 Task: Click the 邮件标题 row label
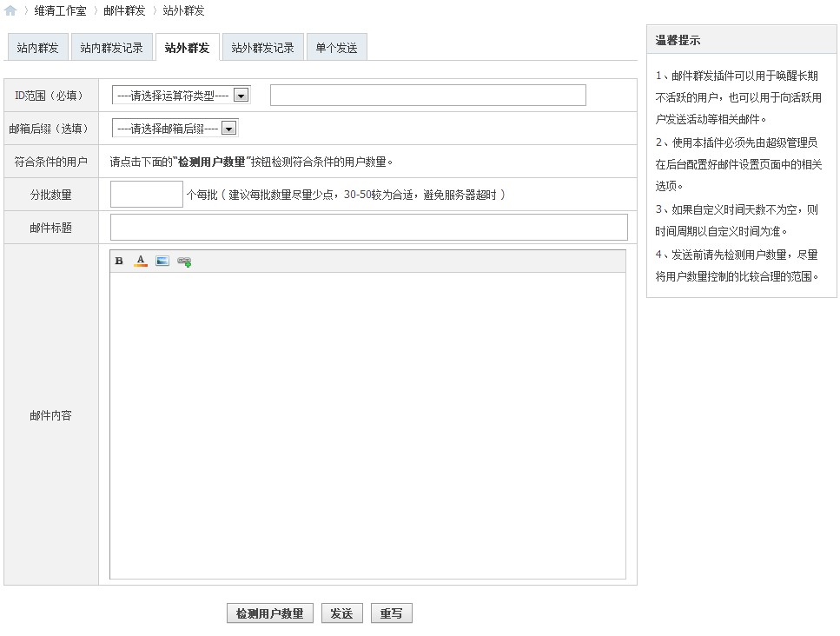[x=51, y=229]
